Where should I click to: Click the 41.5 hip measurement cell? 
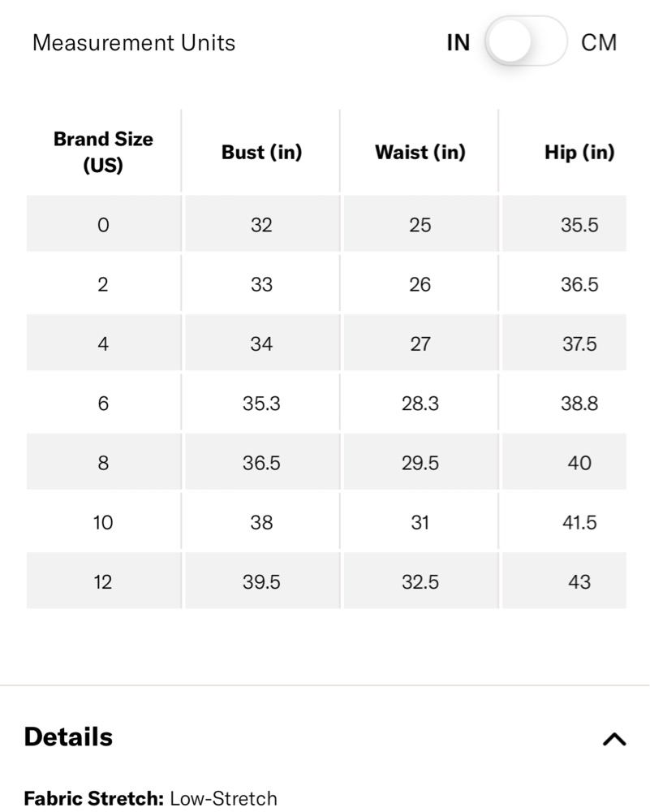click(x=579, y=522)
